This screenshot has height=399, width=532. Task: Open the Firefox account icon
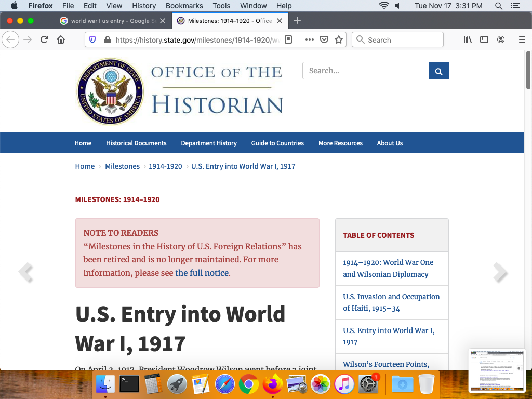(x=501, y=40)
